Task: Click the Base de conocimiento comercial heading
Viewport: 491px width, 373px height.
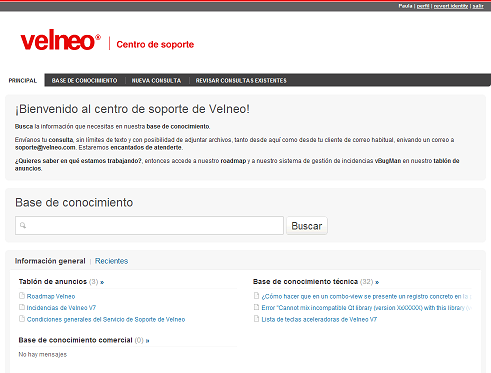Action: pyautogui.click(x=75, y=340)
